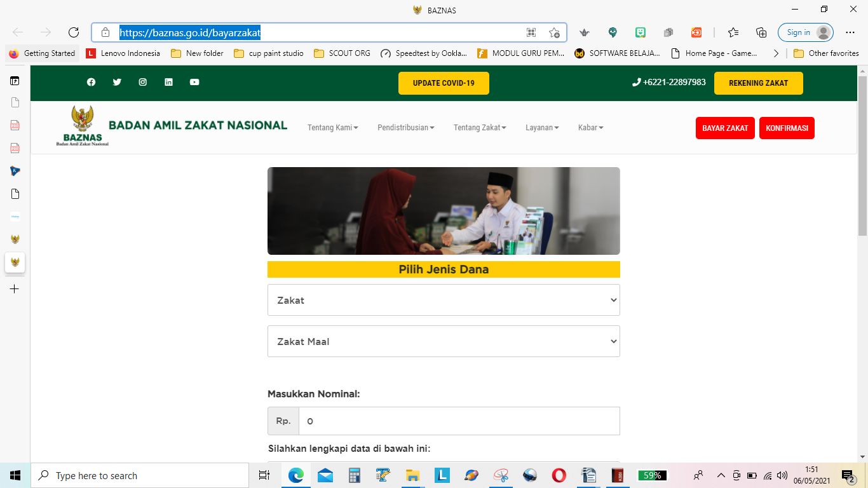Click the BAZNAS garuda logo
Screen dimensions: 868x488
tap(83, 126)
